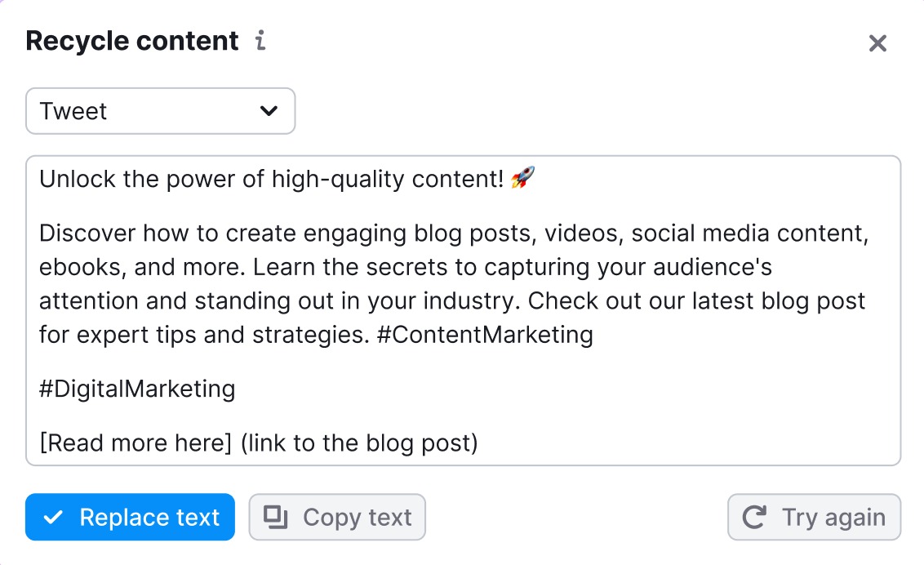
Task: Click inside the generated tweet text area
Action: pyautogui.click(x=463, y=310)
